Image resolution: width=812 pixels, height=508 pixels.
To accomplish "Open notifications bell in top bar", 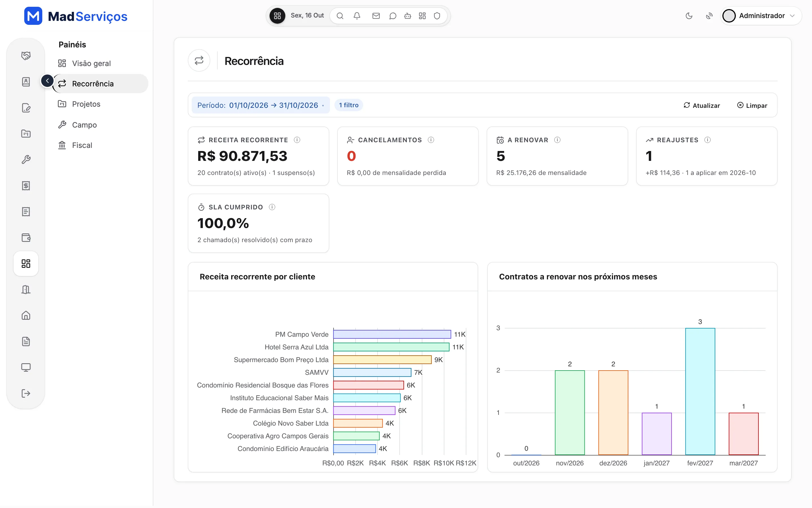I will [357, 16].
